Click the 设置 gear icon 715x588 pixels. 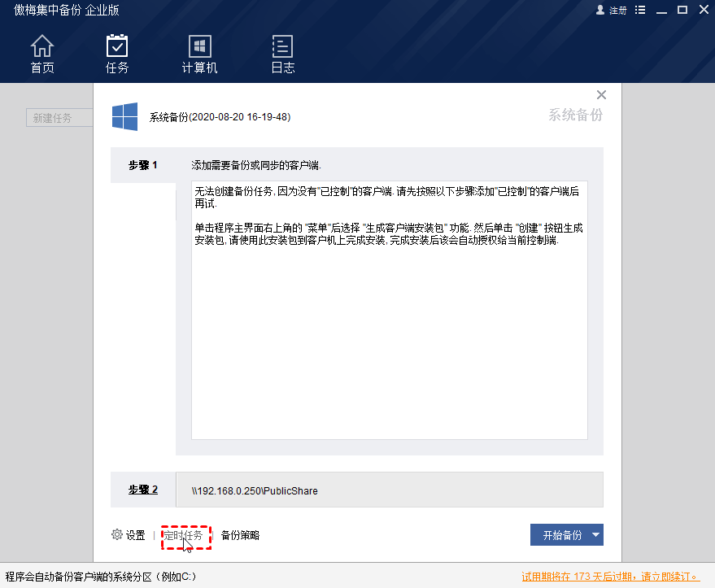[x=117, y=535]
